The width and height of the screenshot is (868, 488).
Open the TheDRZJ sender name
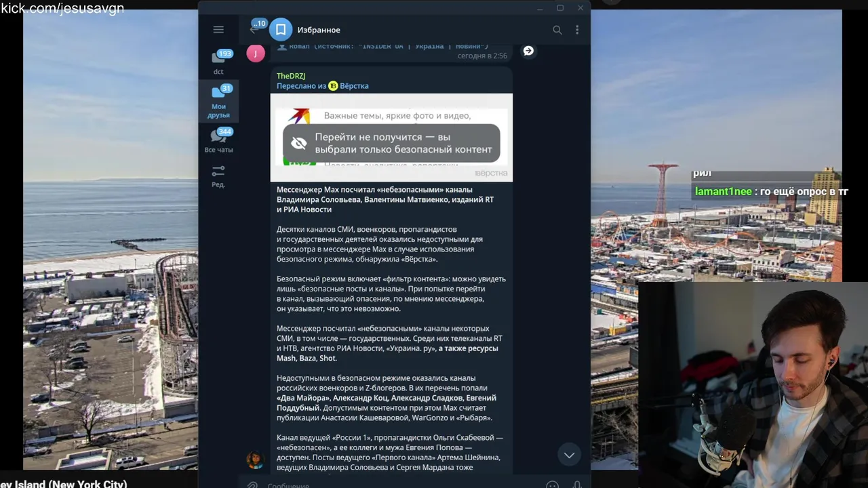pos(291,76)
